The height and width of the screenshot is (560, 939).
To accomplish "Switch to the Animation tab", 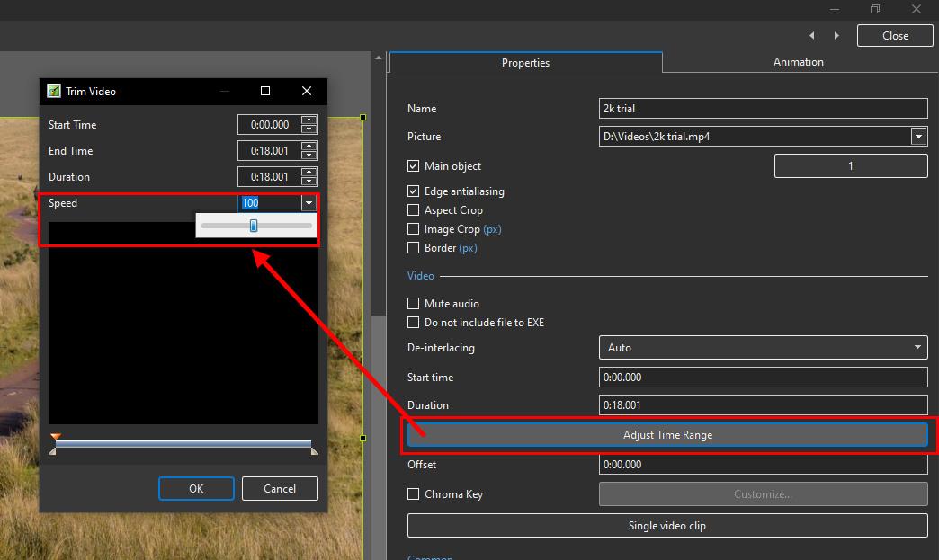I will [798, 62].
